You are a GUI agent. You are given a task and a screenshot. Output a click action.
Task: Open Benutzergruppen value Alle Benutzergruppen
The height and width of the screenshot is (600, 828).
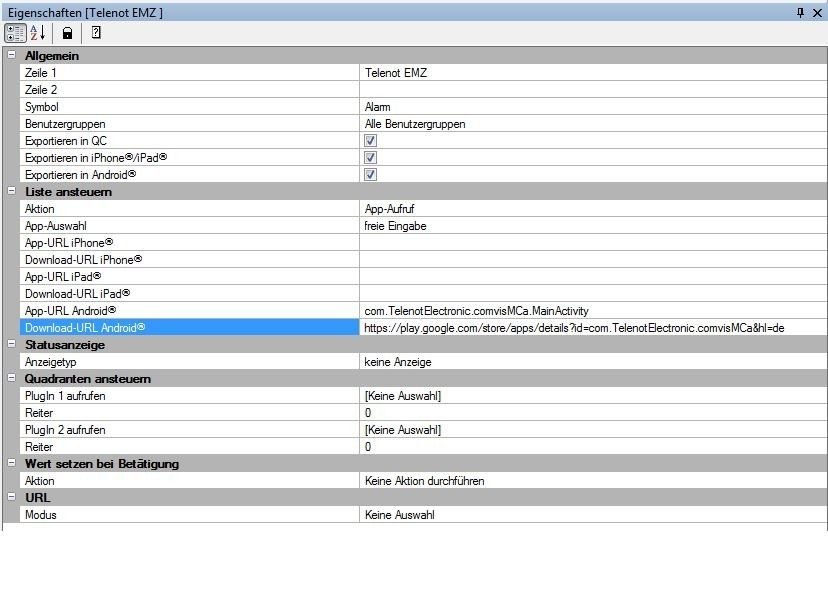[593, 124]
